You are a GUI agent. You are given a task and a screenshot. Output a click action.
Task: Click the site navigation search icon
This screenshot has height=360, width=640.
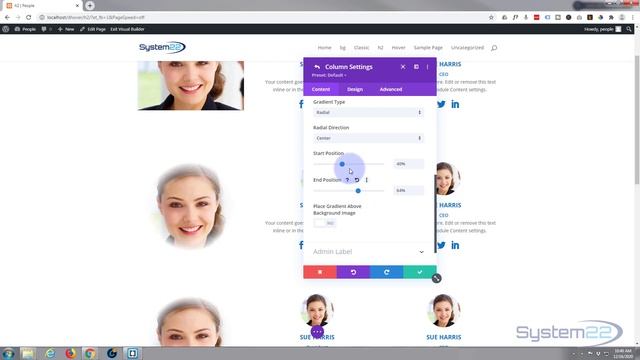pyautogui.click(x=494, y=48)
